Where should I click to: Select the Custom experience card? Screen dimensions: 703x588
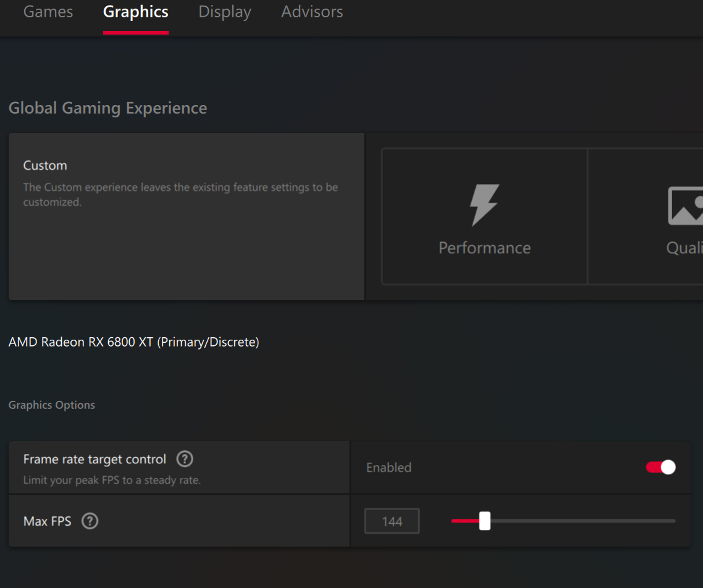[186, 216]
